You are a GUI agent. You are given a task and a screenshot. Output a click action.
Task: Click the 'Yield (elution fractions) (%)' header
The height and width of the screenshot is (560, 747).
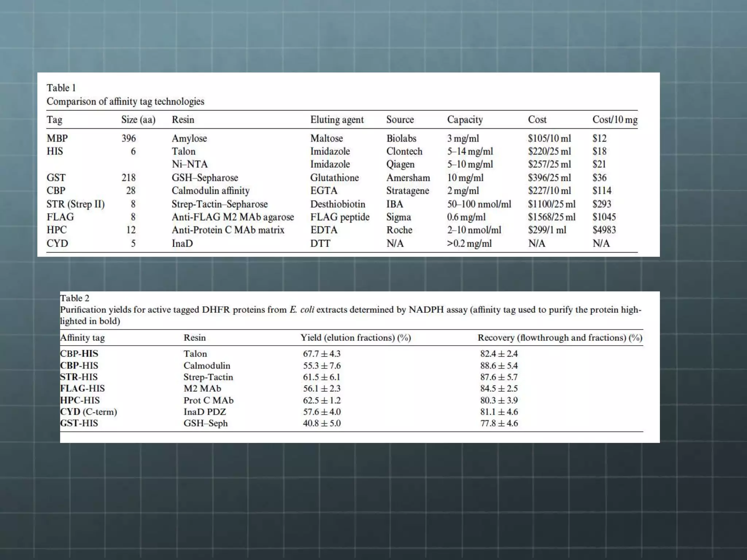pyautogui.click(x=355, y=338)
